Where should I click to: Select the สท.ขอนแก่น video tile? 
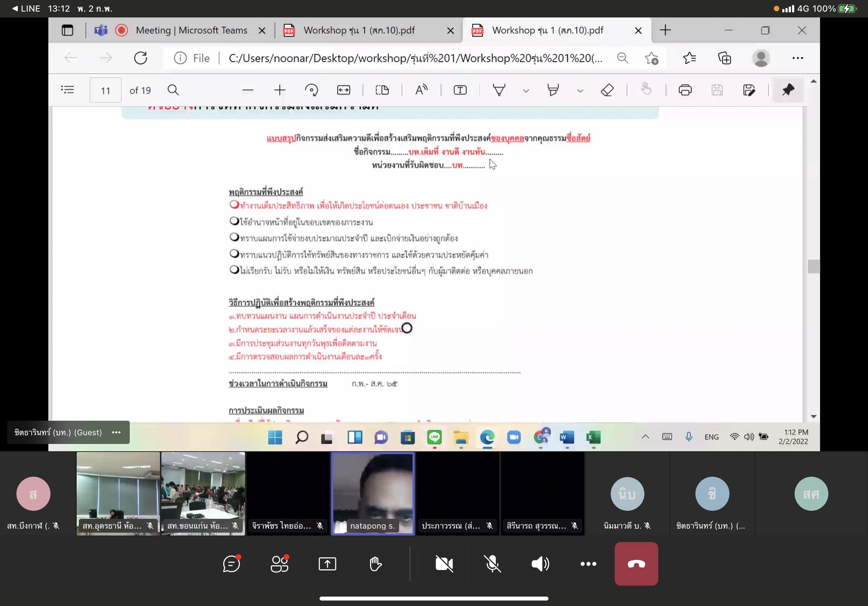click(x=203, y=493)
